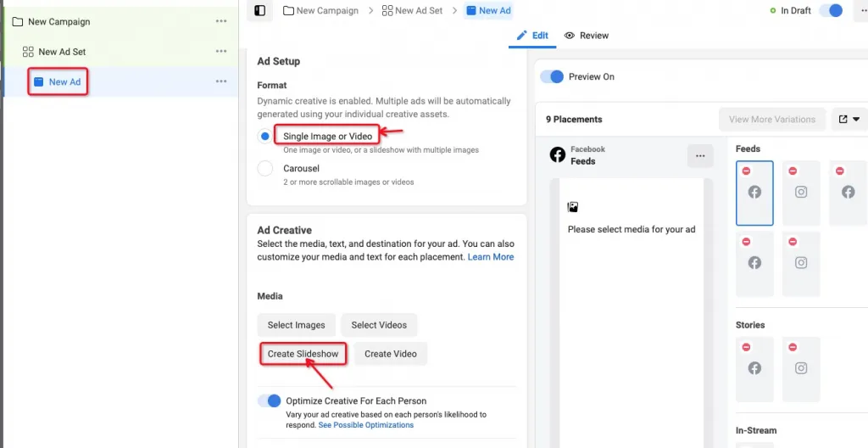Image resolution: width=868 pixels, height=448 pixels.
Task: Choose the Carousel format radio button
Action: pos(265,168)
